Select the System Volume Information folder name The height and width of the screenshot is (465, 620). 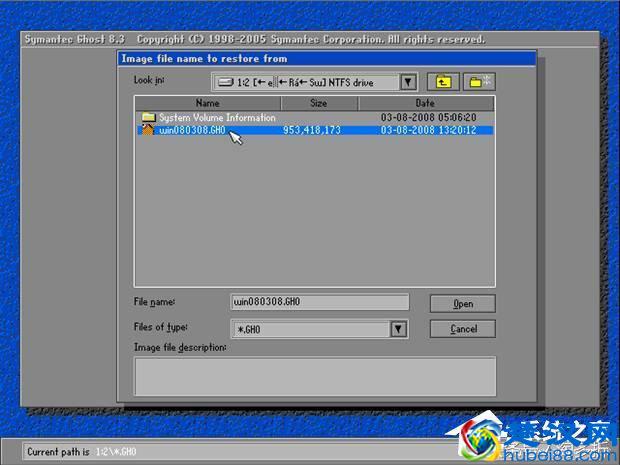pos(217,117)
